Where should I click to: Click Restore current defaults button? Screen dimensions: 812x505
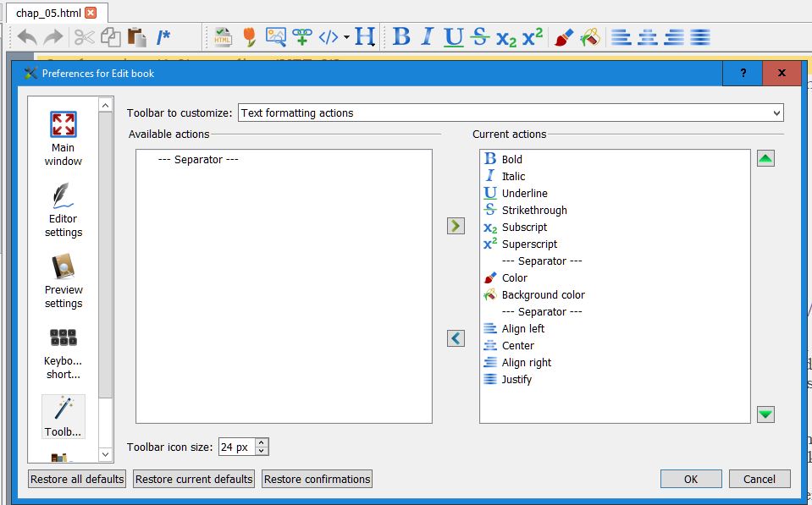tap(194, 479)
